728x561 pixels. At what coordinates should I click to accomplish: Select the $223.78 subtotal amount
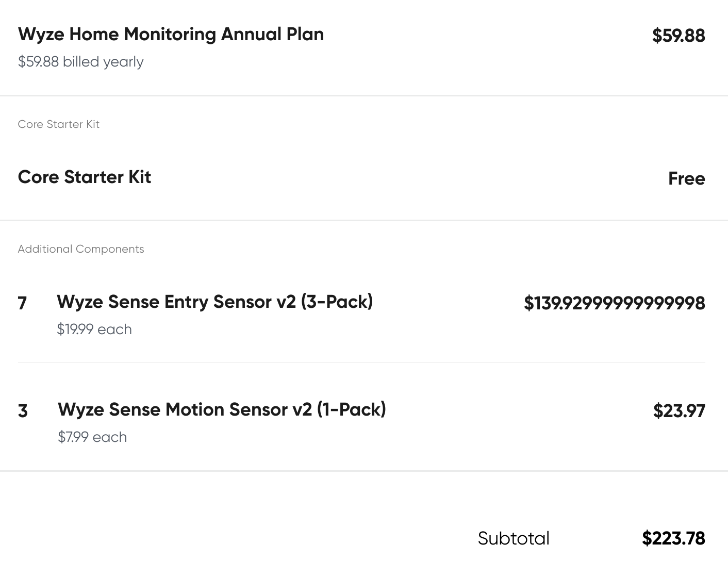click(x=673, y=538)
